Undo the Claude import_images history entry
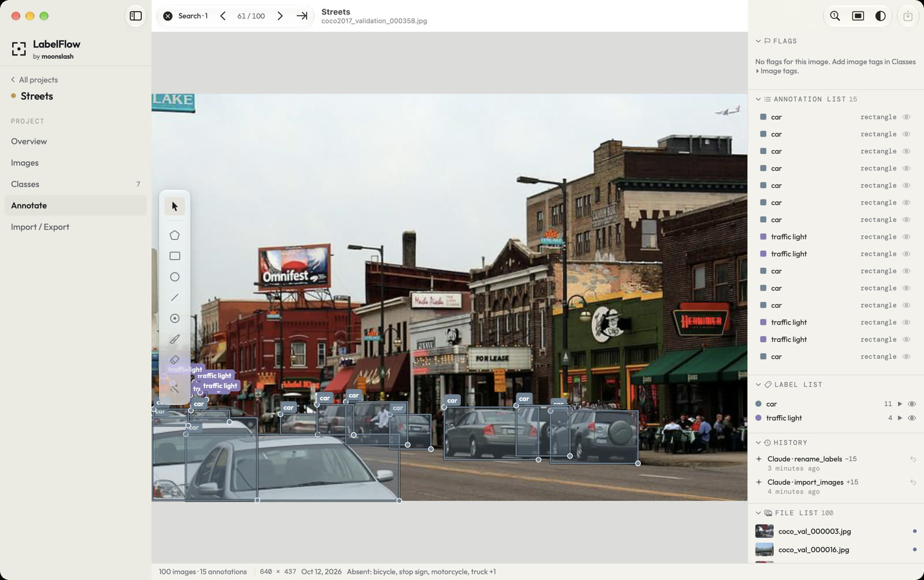This screenshot has height=580, width=924. 913,482
